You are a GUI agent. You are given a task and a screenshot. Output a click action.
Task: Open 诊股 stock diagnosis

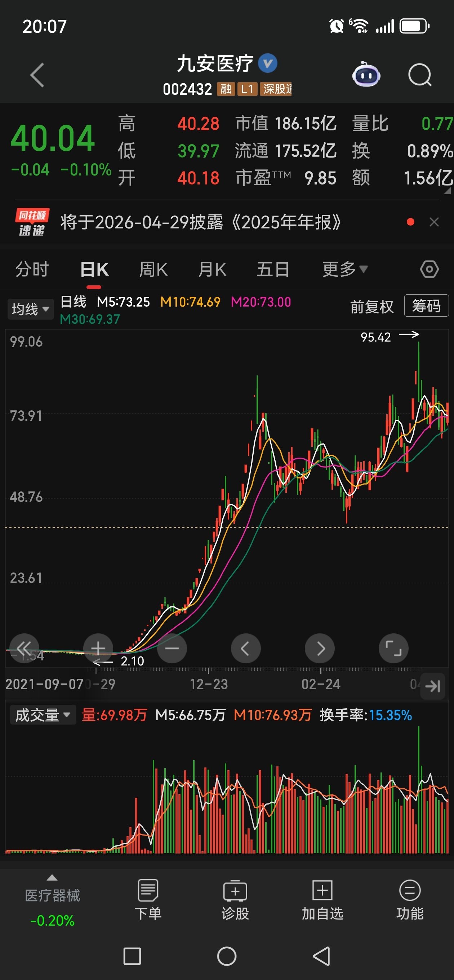[x=235, y=900]
